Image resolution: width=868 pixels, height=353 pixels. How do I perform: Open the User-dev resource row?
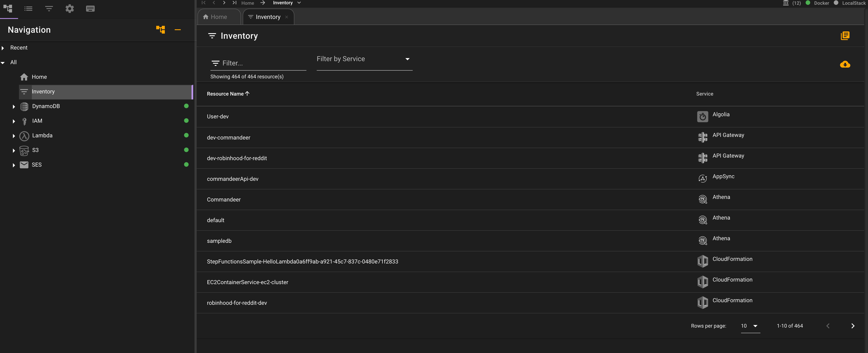pos(530,117)
